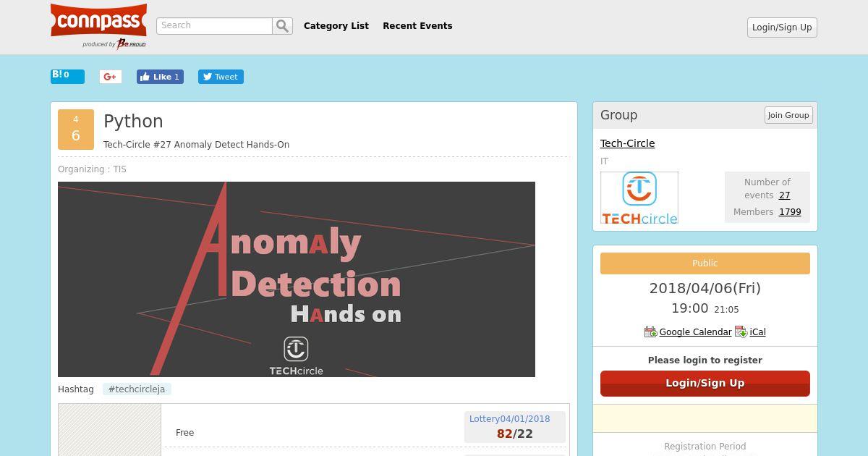Click header Login/Sign Up button
Viewport: 868px width, 456px height.
pos(782,28)
